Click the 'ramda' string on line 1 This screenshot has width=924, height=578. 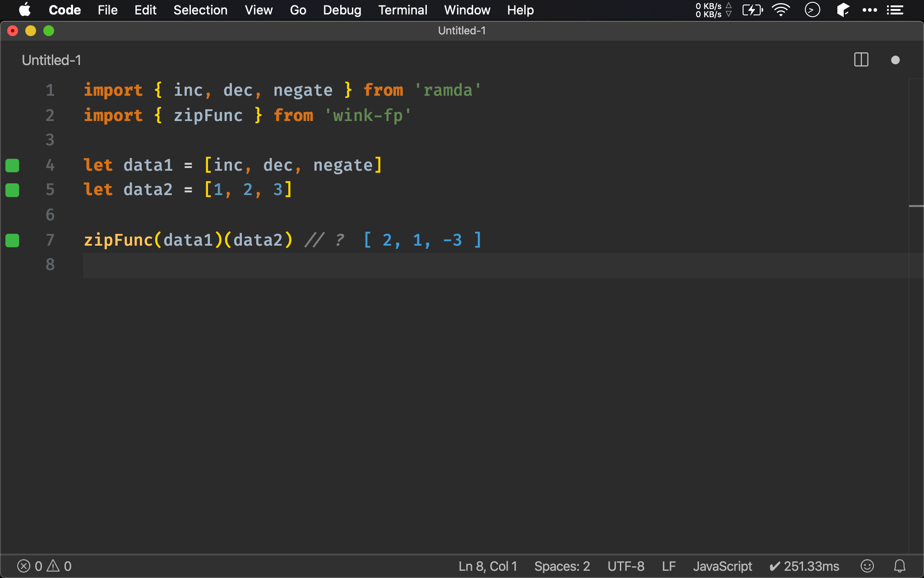pyautogui.click(x=448, y=90)
